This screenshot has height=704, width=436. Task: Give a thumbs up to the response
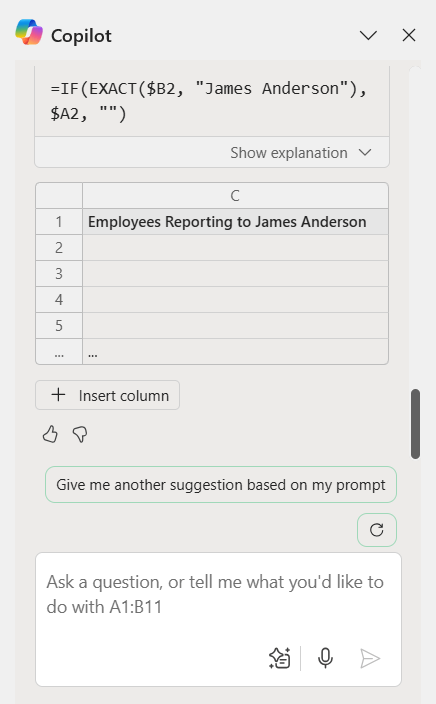pos(50,434)
